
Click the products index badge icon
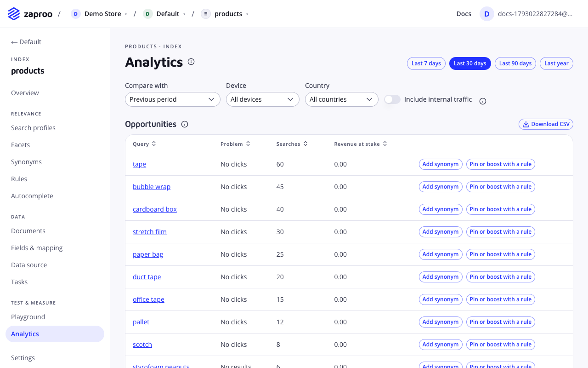(x=206, y=14)
